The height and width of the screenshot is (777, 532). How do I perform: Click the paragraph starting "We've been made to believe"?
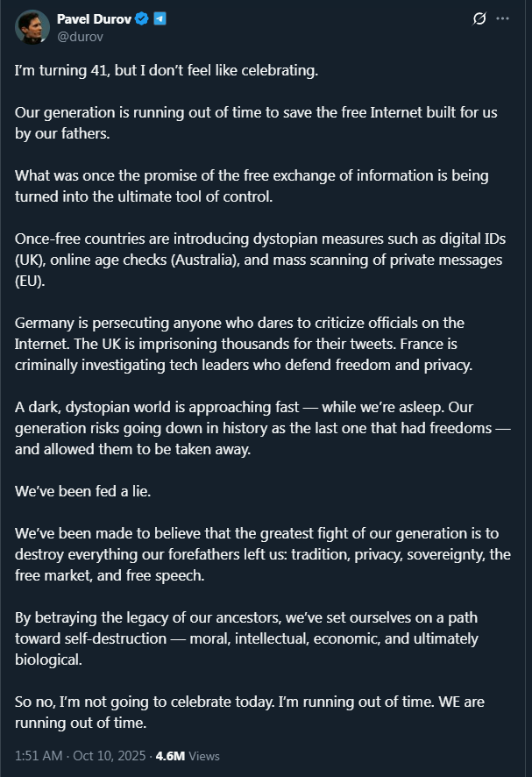coord(263,554)
